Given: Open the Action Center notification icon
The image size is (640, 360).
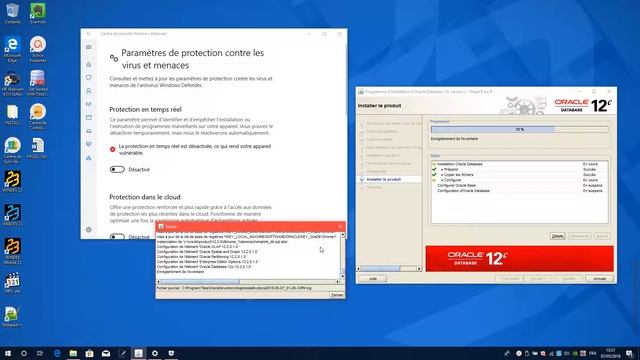Looking at the screenshot, I should 630,353.
